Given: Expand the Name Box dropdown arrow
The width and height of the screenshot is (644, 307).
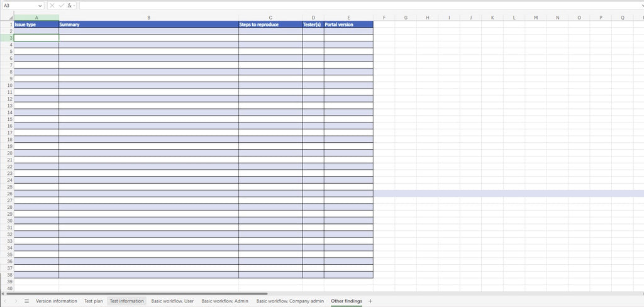Looking at the screenshot, I should (40, 5).
